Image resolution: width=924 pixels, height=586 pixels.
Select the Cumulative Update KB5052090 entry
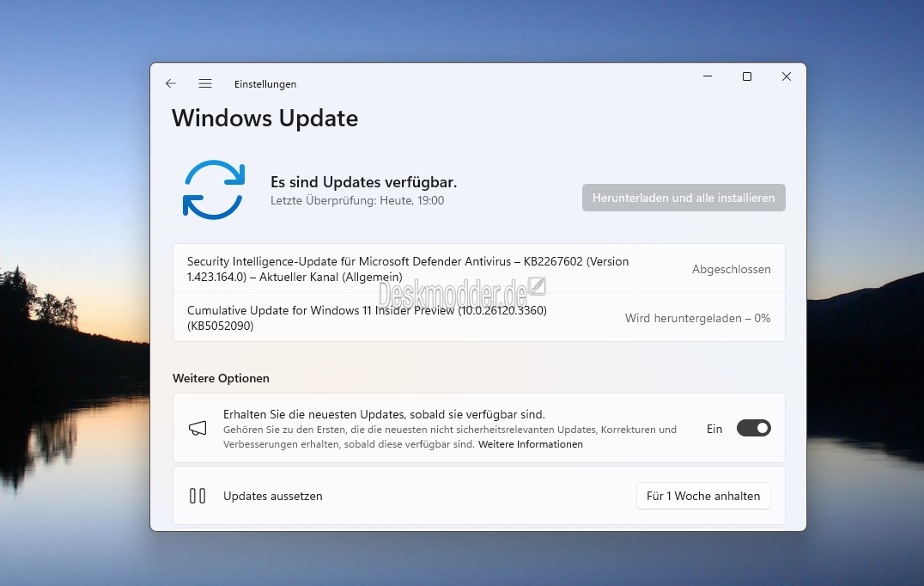point(478,318)
